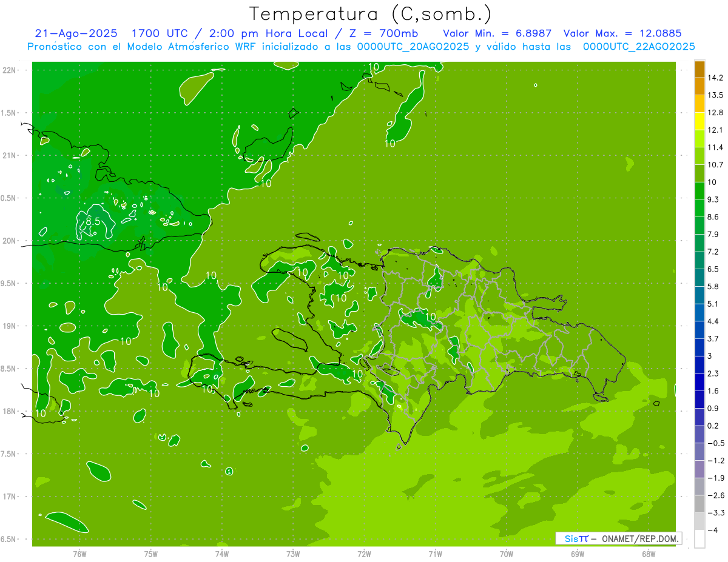The width and height of the screenshot is (728, 562).
Task: Click the color bar value "10.7"
Action: pos(715,165)
